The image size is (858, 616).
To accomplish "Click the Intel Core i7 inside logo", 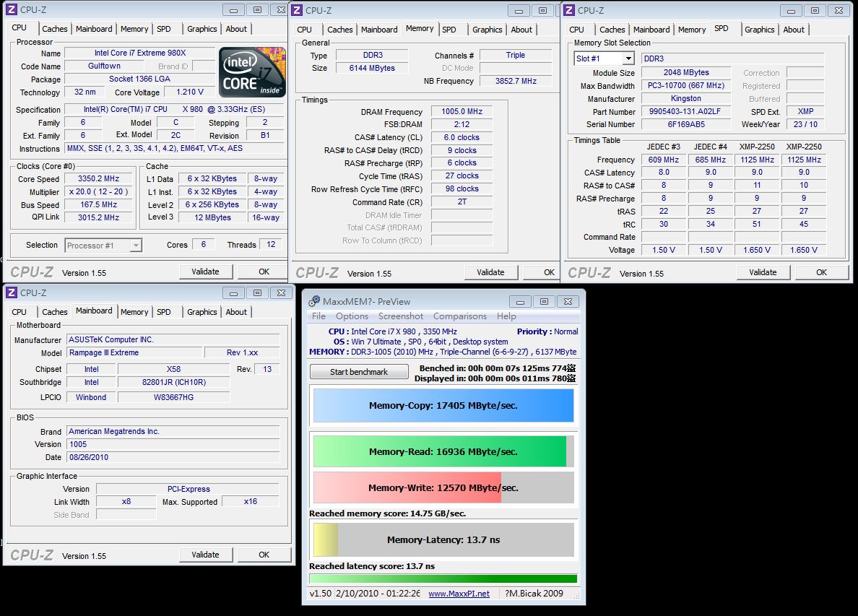I will click(252, 72).
